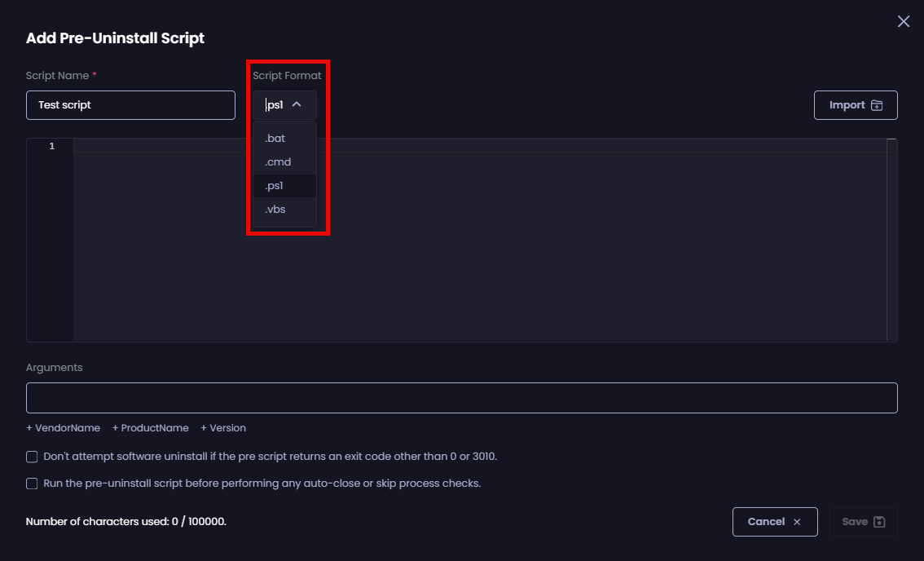
Task: Cancel adding the pre-uninstall script
Action: coord(775,522)
